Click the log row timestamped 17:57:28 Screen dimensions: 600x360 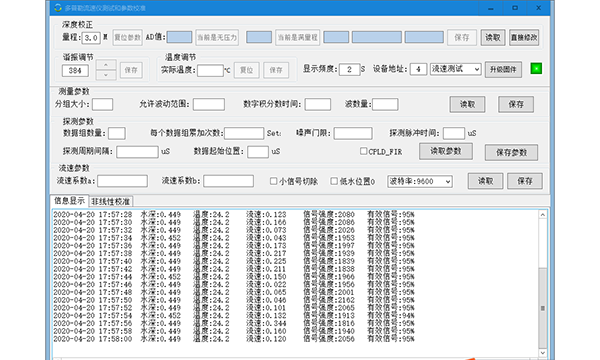[x=233, y=214]
